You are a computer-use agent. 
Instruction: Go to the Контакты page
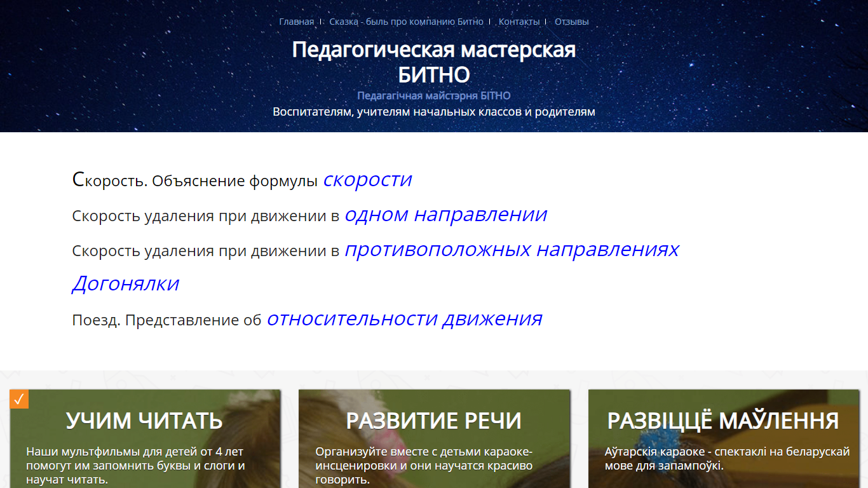click(x=519, y=22)
